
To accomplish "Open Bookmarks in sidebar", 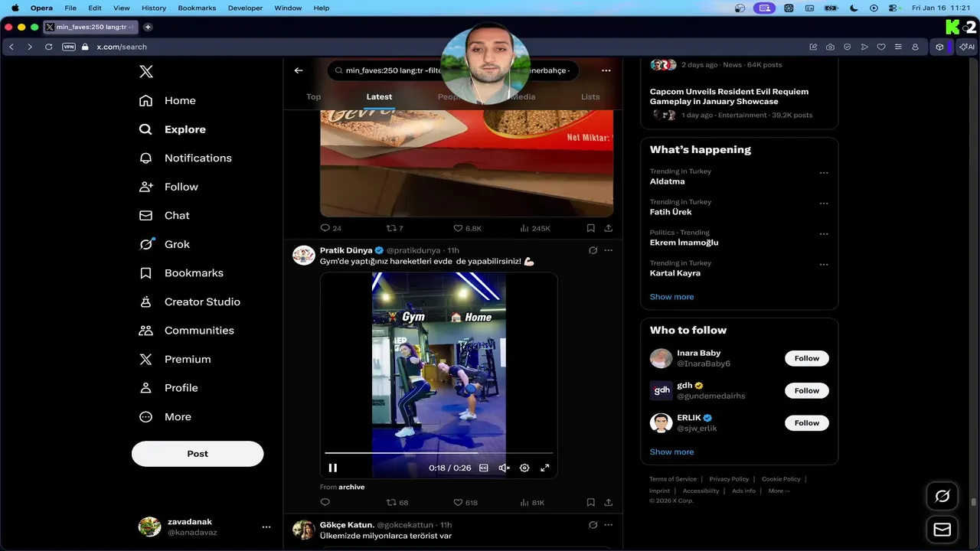I will [181, 273].
